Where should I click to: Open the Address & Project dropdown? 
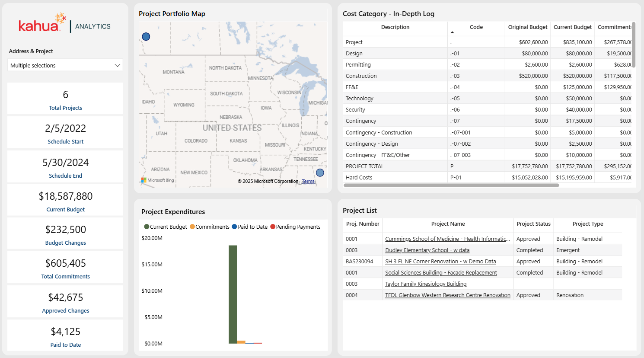coord(65,65)
